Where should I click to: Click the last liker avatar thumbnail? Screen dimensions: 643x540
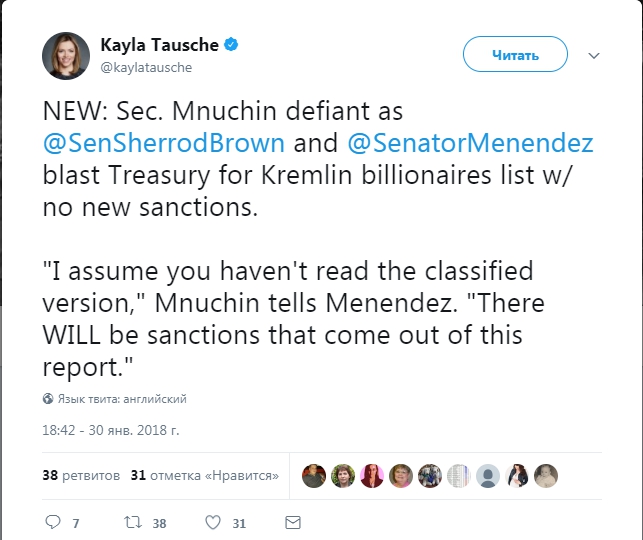(545, 476)
